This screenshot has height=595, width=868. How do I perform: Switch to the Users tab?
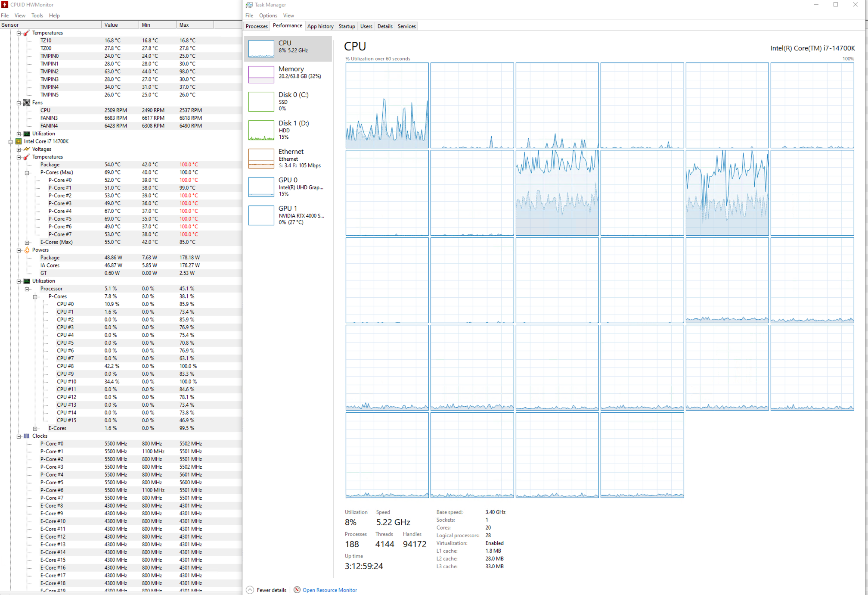click(x=366, y=26)
